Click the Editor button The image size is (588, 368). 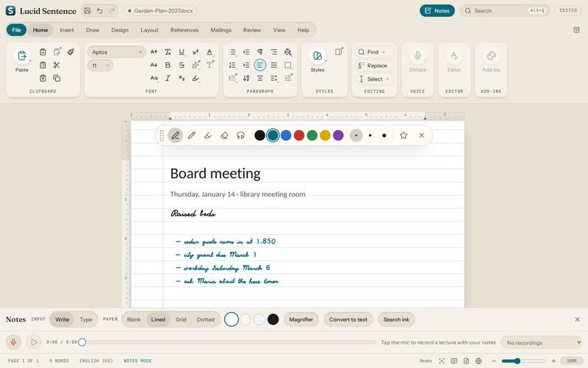[x=454, y=60]
